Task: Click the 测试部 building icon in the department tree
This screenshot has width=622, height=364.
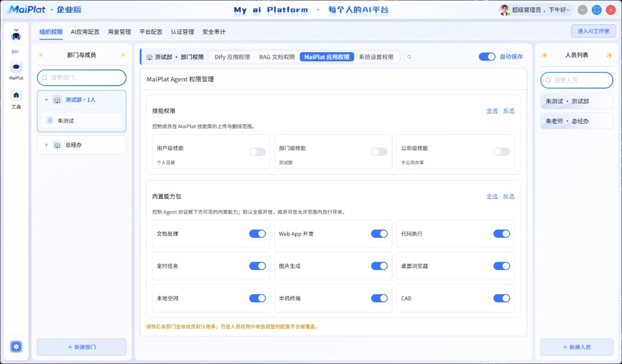Action: pyautogui.click(x=57, y=100)
